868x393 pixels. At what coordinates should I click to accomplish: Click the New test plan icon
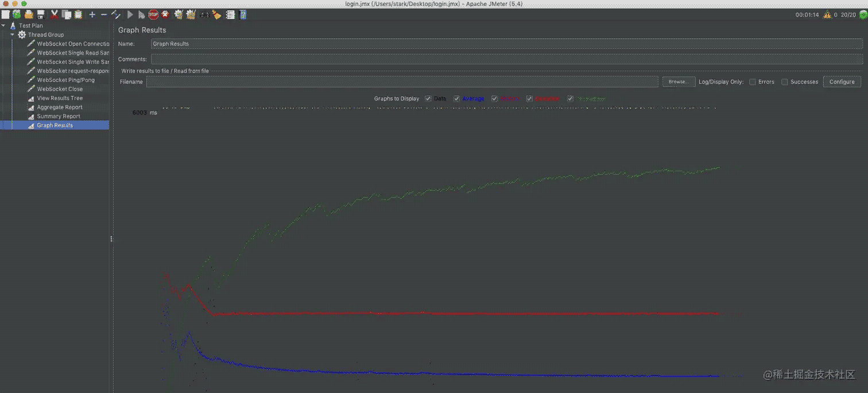tap(5, 15)
